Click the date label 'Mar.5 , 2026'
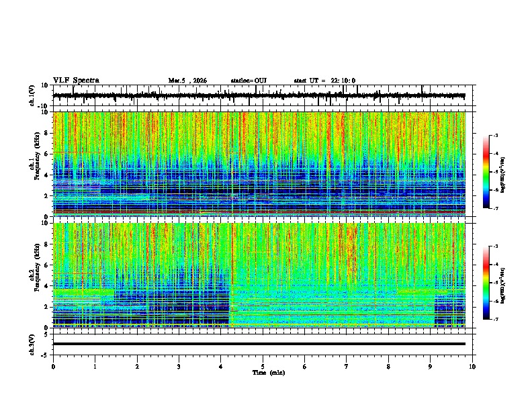Viewport: 532px width, 411px height. click(187, 81)
